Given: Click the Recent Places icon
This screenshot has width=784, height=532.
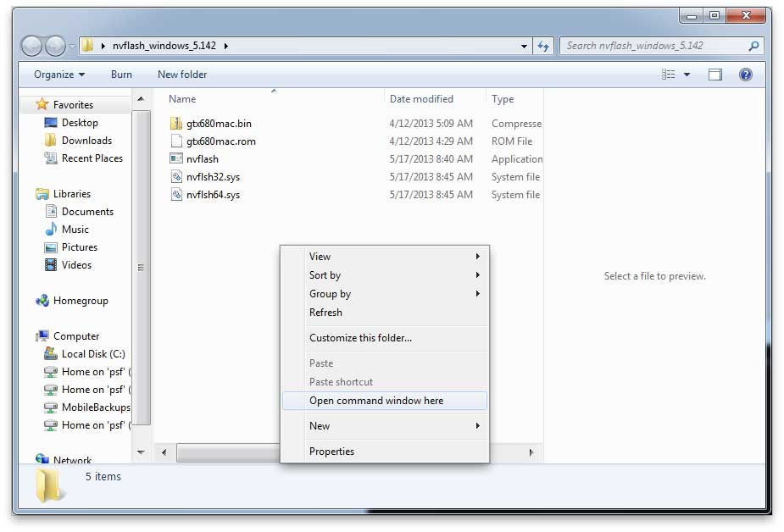Looking at the screenshot, I should (x=51, y=158).
